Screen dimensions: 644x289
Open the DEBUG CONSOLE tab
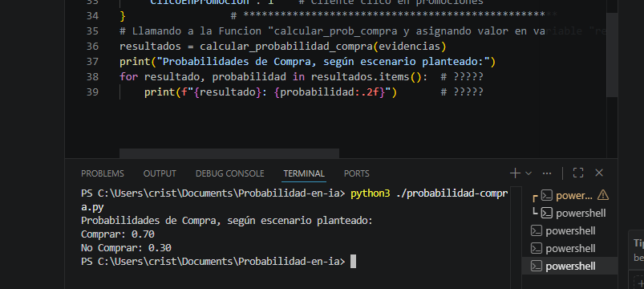(x=229, y=173)
